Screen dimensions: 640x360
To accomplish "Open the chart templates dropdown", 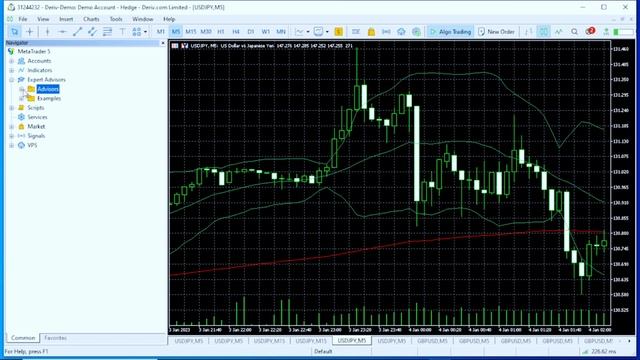I will click(x=321, y=32).
